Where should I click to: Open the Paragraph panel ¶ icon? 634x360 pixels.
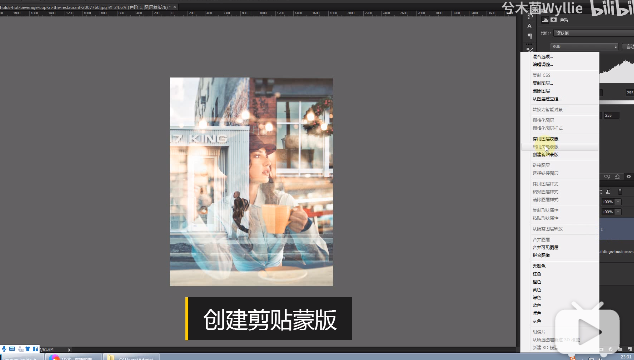point(530,36)
